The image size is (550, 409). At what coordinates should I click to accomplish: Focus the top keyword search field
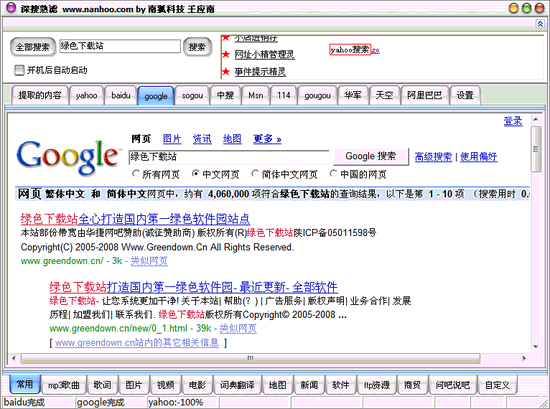click(120, 46)
